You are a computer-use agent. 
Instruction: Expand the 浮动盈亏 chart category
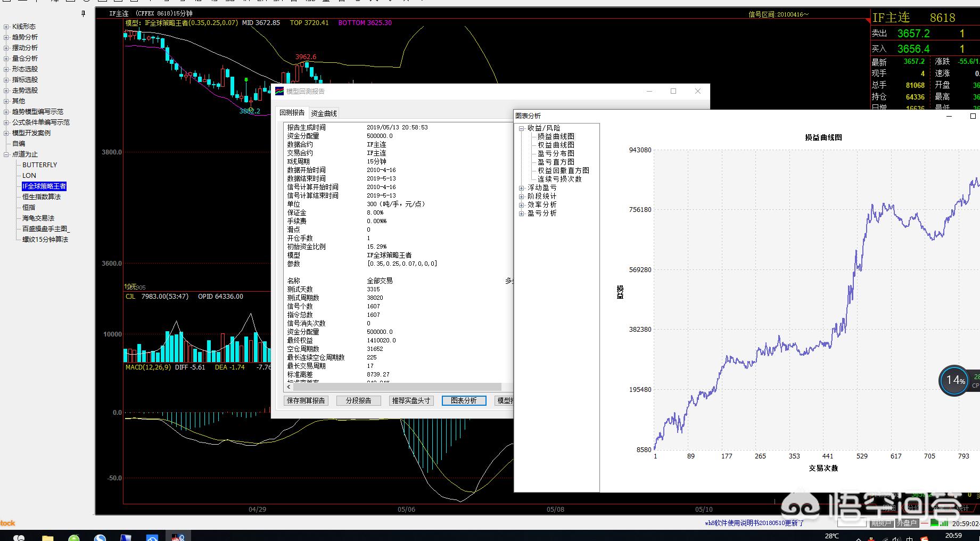522,188
